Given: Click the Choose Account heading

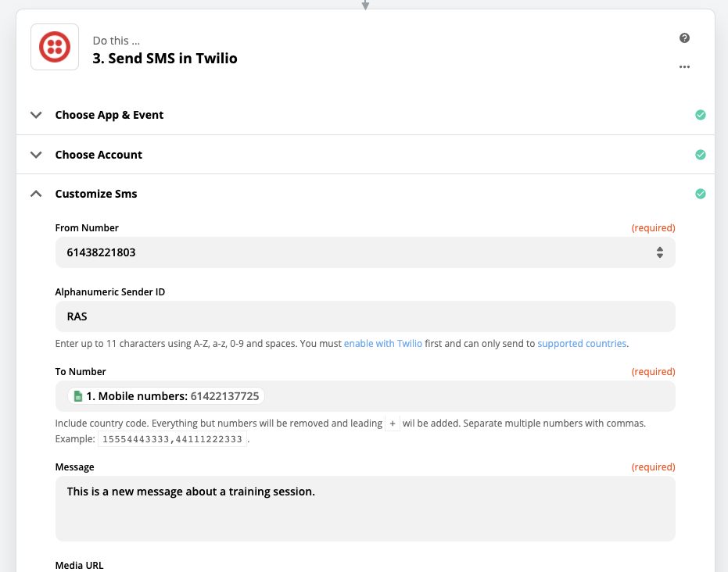Looking at the screenshot, I should click(x=99, y=155).
